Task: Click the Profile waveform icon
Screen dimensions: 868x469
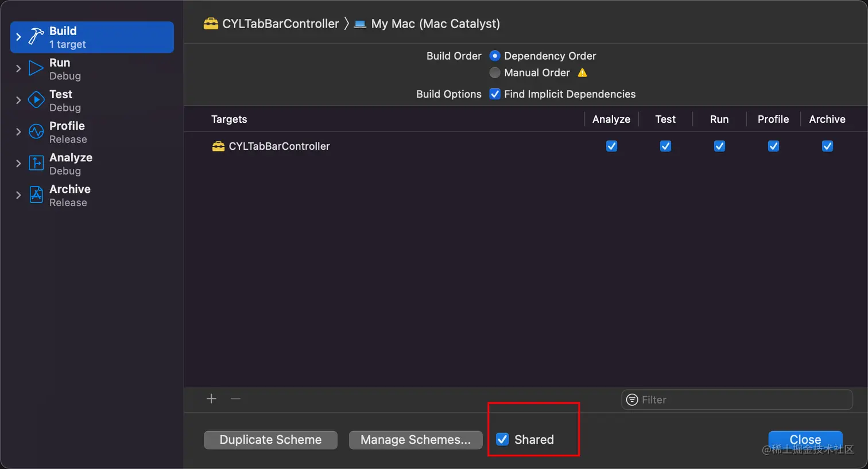Action: (36, 131)
